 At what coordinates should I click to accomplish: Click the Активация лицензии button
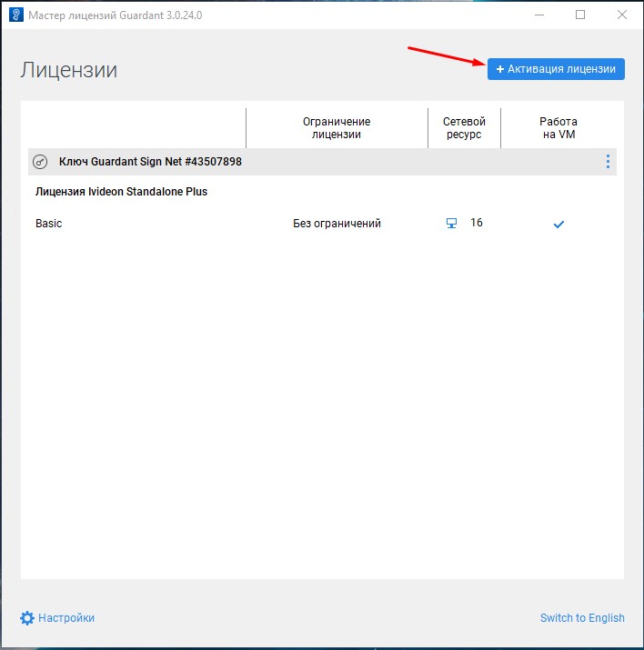point(556,69)
